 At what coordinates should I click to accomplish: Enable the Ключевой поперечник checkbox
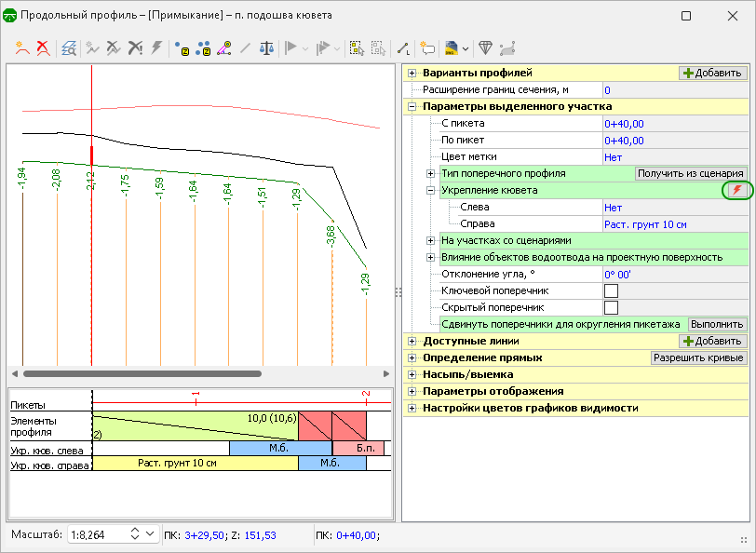tap(612, 290)
